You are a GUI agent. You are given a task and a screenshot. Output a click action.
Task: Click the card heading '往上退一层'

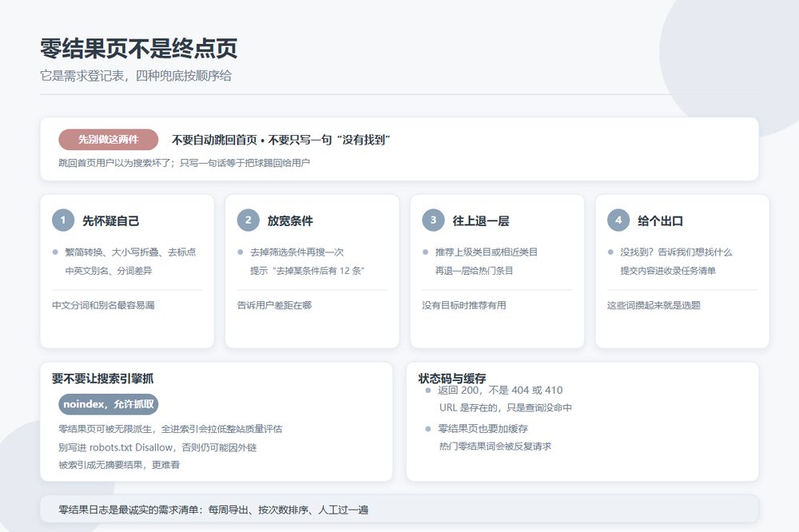tap(480, 220)
